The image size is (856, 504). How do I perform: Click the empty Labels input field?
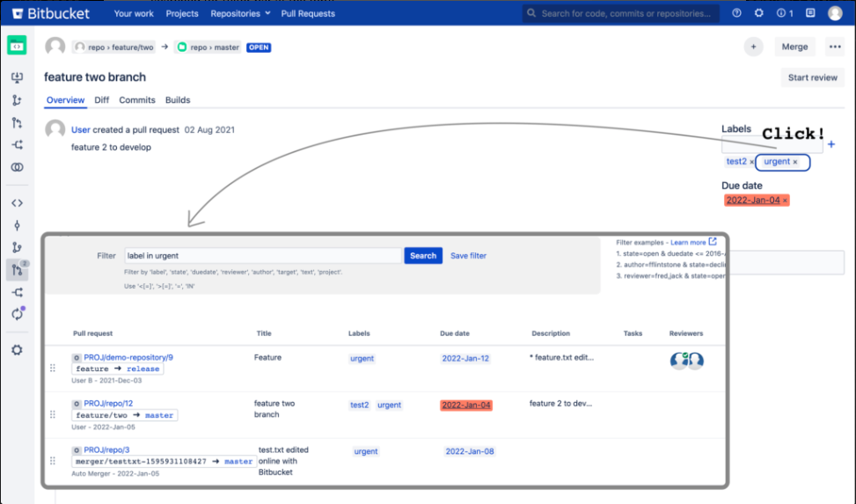pos(772,145)
